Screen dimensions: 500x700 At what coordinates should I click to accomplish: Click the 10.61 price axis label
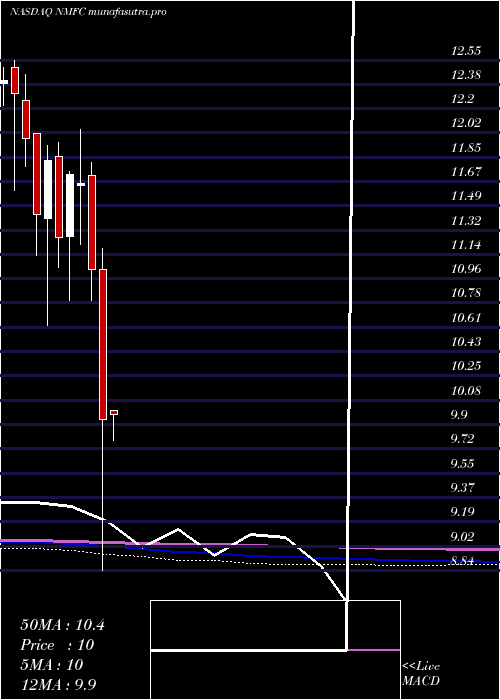pos(466,318)
